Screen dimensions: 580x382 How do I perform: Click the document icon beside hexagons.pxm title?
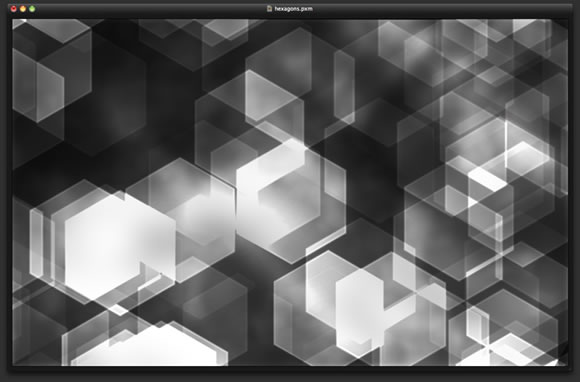pyautogui.click(x=269, y=9)
